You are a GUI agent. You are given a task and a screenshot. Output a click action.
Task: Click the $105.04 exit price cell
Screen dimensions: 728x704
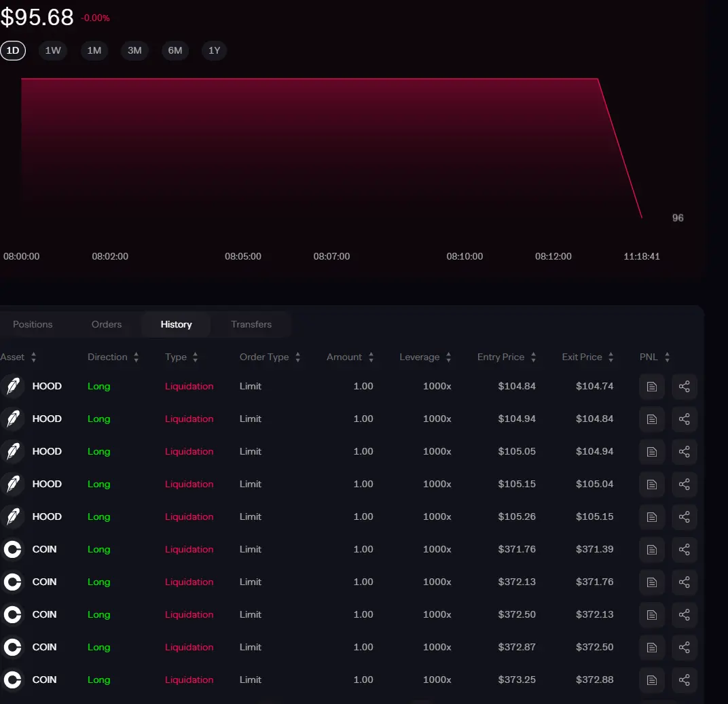coord(594,485)
